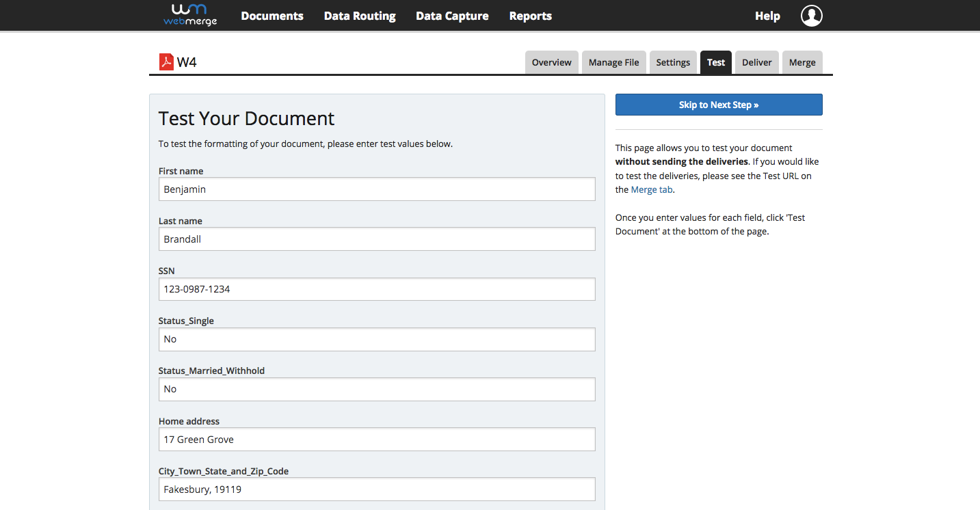Image resolution: width=980 pixels, height=510 pixels.
Task: Open the user account avatar icon
Action: pyautogui.click(x=812, y=16)
